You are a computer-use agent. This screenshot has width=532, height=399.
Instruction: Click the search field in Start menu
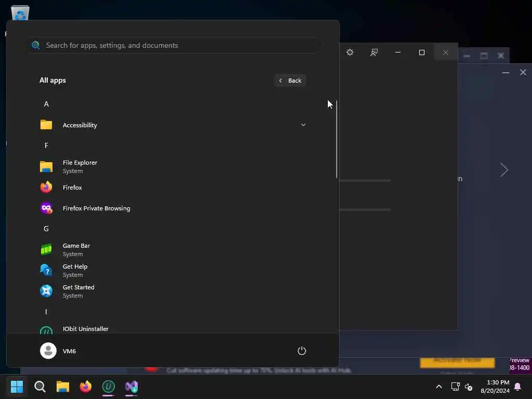174,45
